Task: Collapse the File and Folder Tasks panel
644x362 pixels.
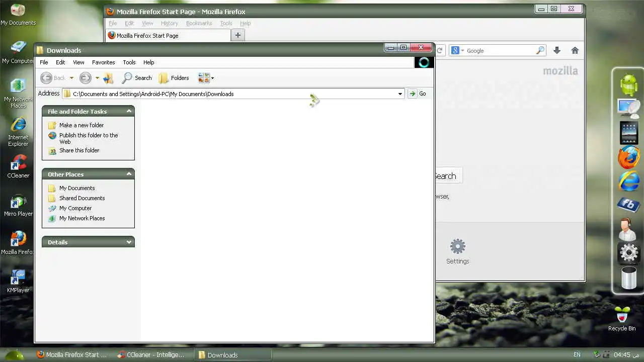Action: pyautogui.click(x=129, y=111)
